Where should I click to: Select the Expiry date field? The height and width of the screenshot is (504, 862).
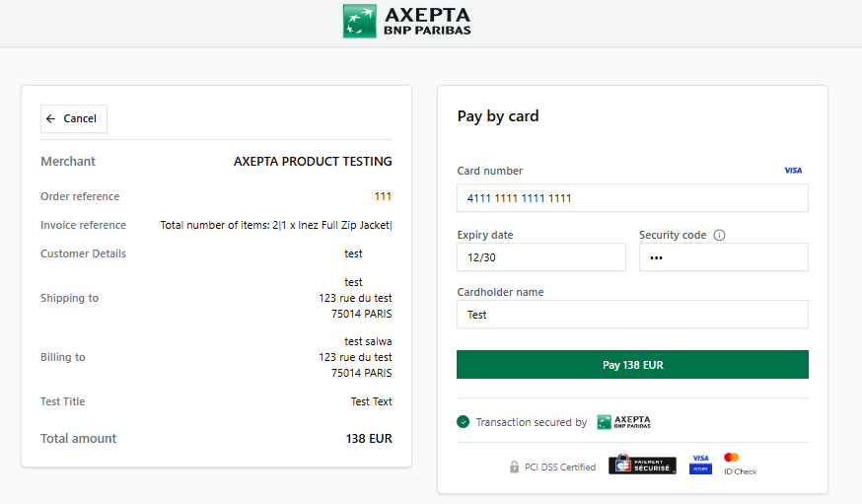540,257
